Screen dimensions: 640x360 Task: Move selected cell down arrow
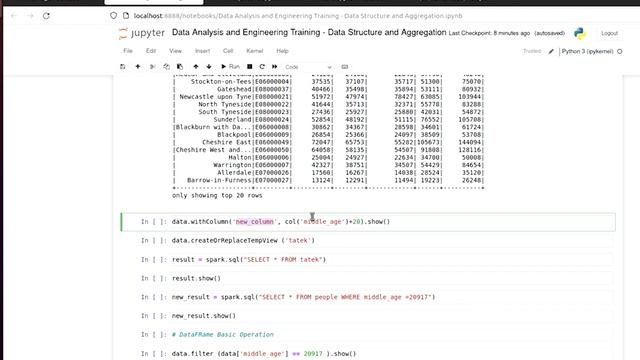click(209, 67)
